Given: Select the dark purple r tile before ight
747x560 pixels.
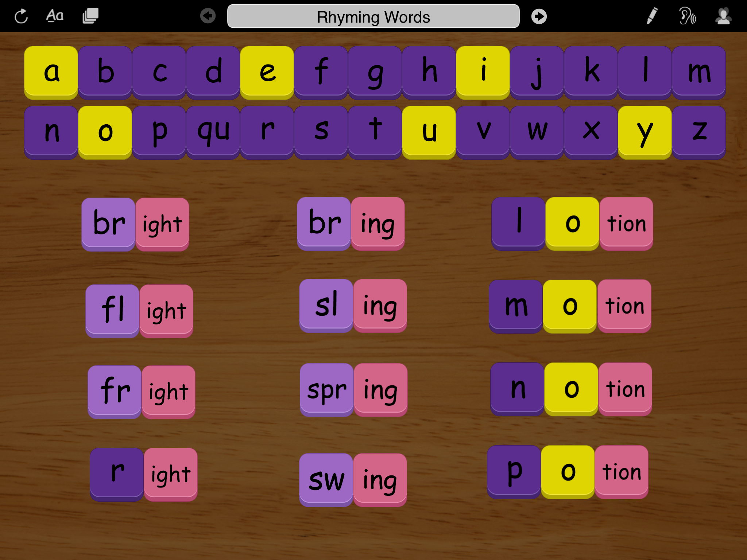Looking at the screenshot, I should tap(117, 473).
